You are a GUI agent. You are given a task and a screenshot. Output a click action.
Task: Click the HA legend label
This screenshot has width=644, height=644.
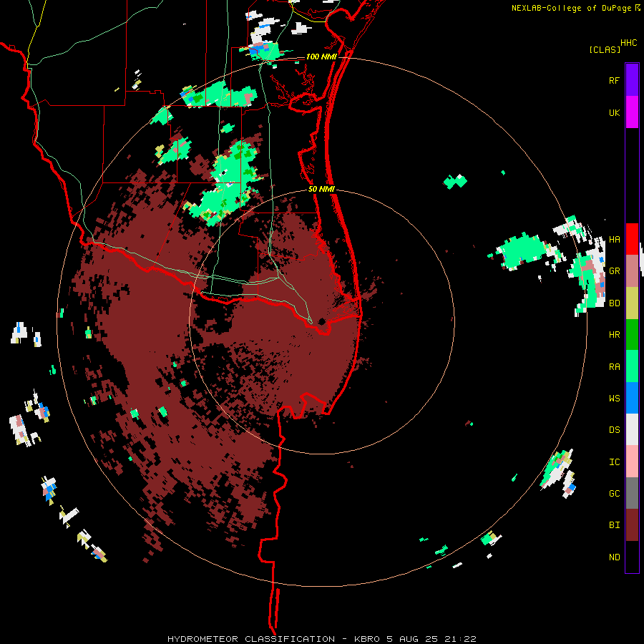[x=614, y=240]
